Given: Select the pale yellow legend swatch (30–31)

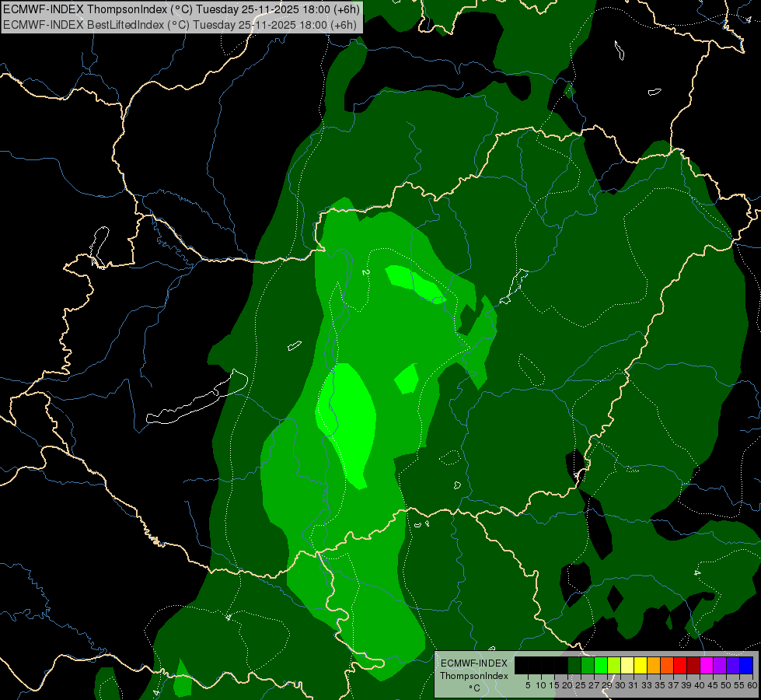Looking at the screenshot, I should (x=627, y=665).
